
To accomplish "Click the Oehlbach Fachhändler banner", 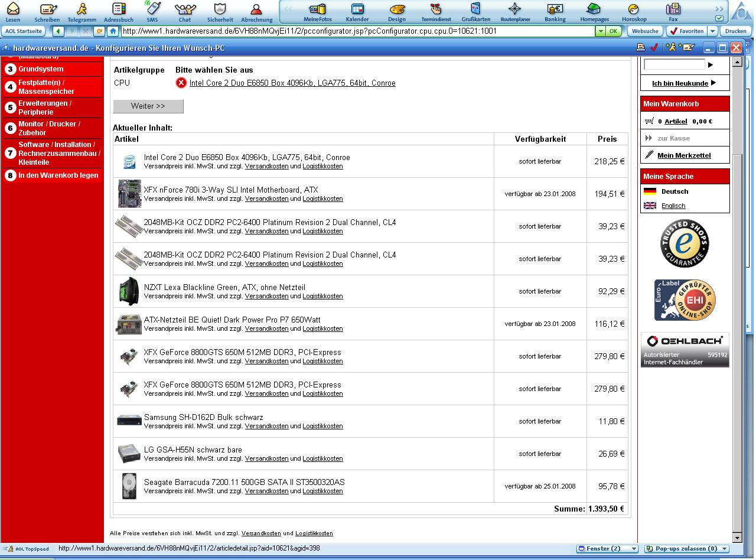I will (685, 350).
